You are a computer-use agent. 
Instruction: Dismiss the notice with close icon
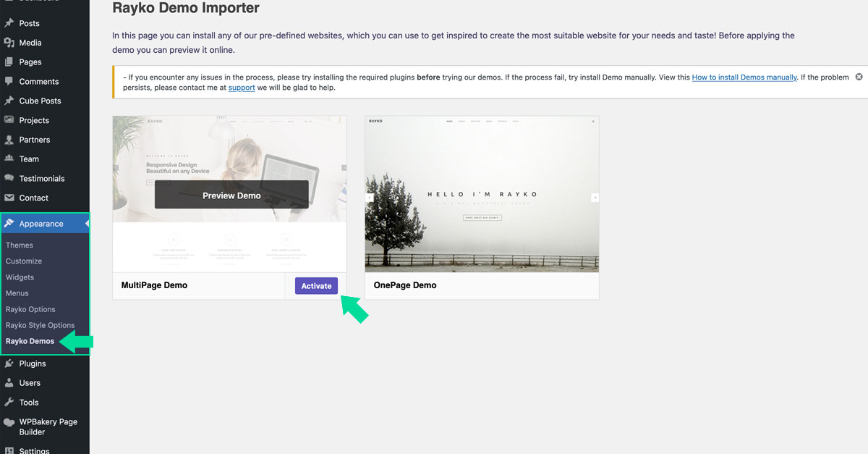pos(859,77)
